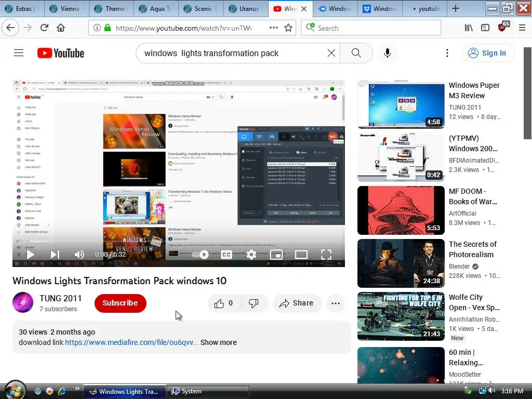Switch to the Theme tab
The width and height of the screenshot is (532, 399).
coord(112,9)
